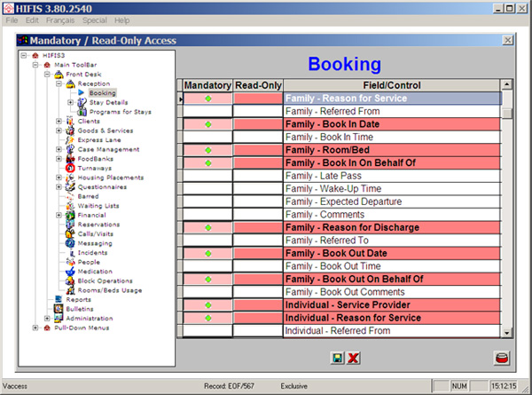This screenshot has width=532, height=395.
Task: Toggle Read-Only for Family - Room/Bed
Action: click(x=257, y=151)
